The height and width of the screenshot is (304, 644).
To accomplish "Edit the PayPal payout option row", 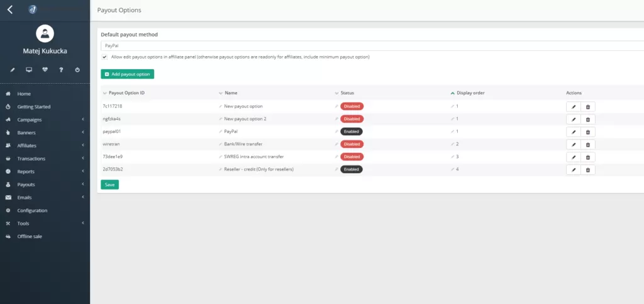I will (573, 132).
